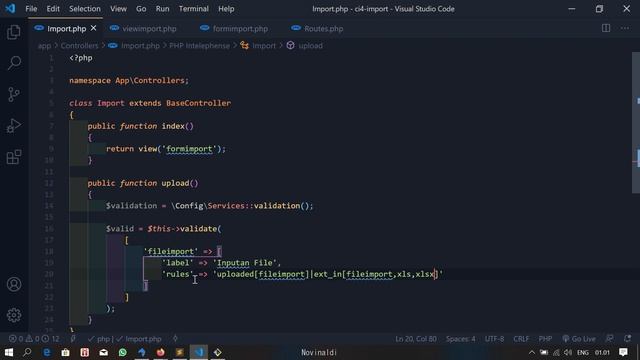Viewport: 640px width, 360px height.
Task: Click the taskbar search icon
Action: [x=27, y=352]
